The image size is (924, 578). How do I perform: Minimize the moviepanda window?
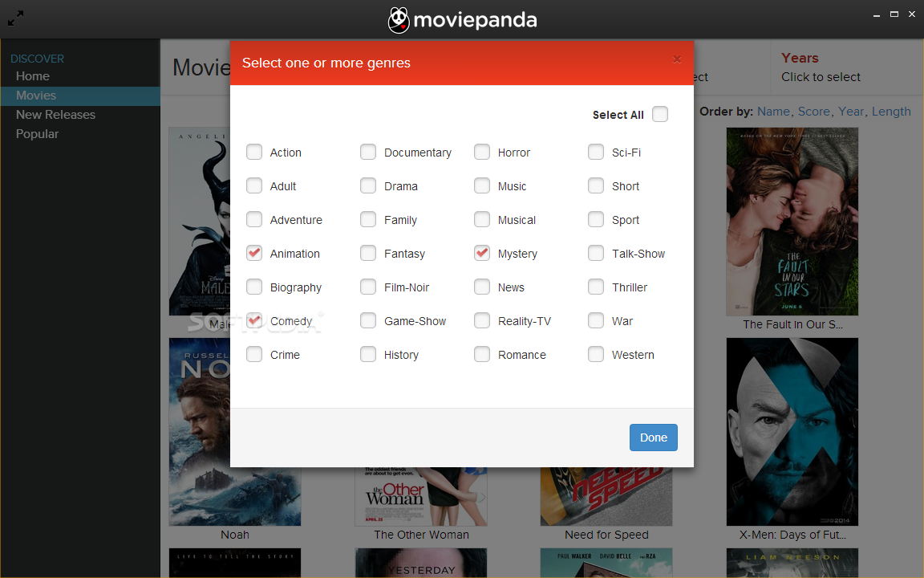coord(876,14)
